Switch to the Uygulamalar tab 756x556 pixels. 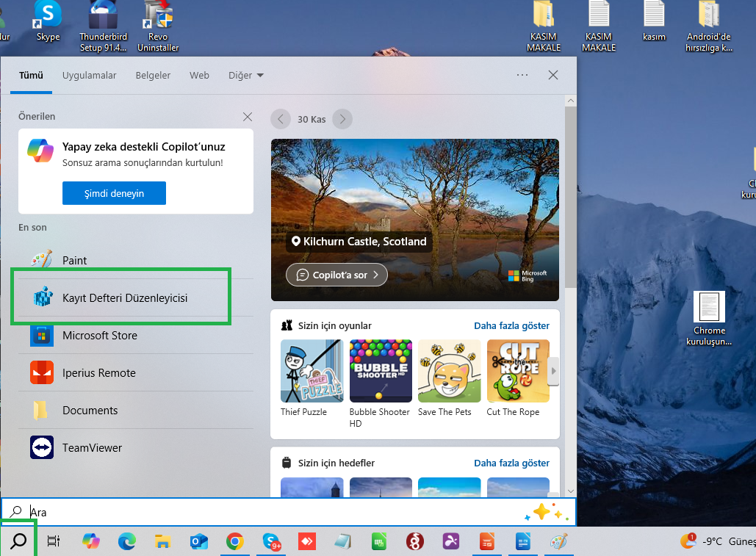[x=89, y=75]
